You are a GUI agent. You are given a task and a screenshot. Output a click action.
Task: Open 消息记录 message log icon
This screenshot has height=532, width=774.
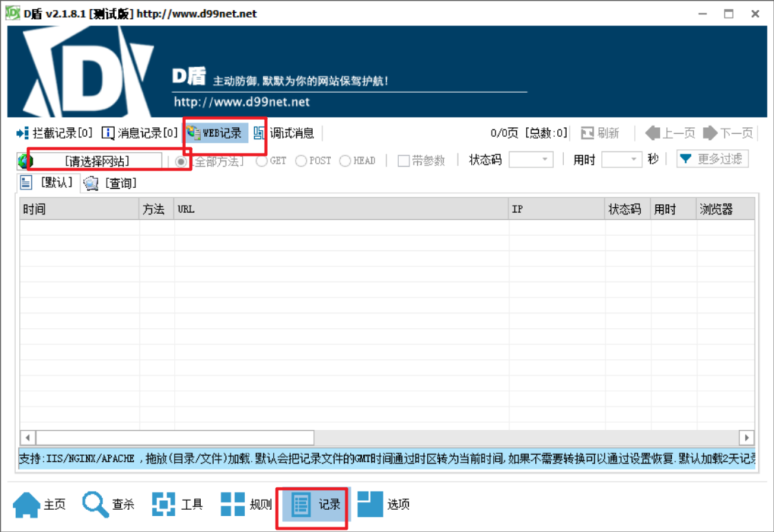tap(108, 134)
